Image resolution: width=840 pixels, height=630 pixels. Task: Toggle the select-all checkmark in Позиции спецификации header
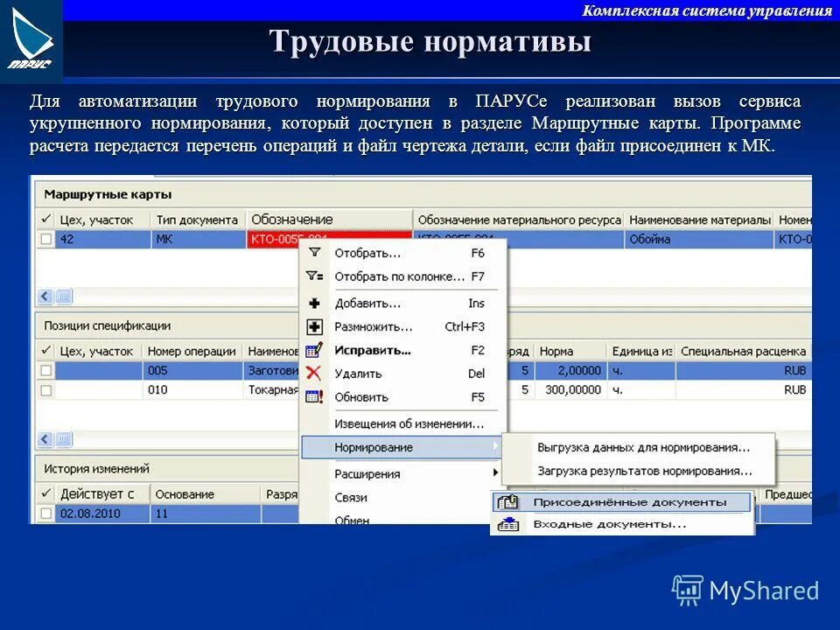46,351
